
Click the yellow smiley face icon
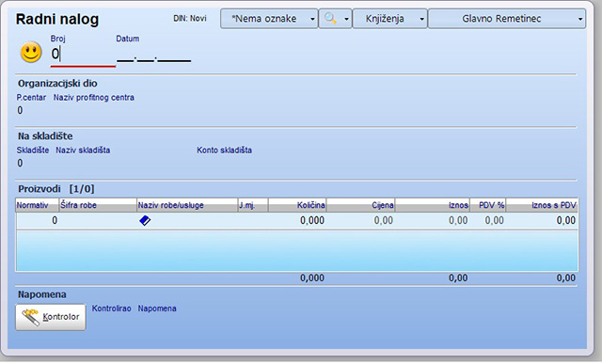pos(31,53)
